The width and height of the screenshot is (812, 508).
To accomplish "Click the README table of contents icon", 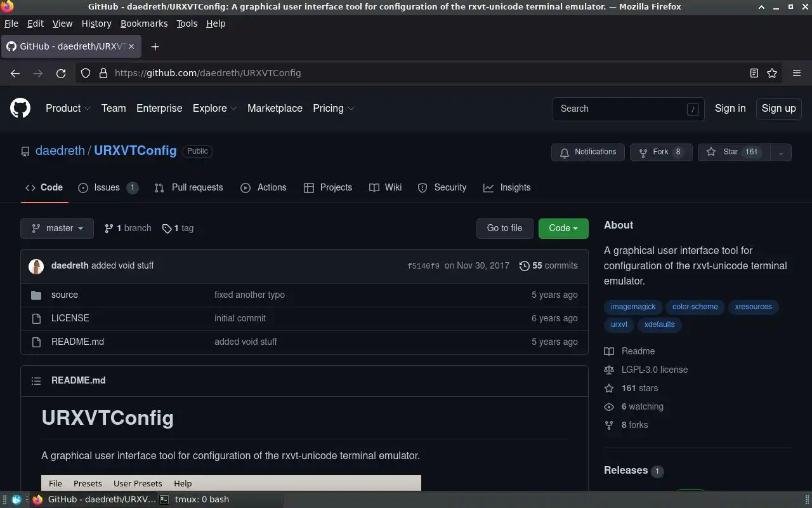I will [36, 380].
